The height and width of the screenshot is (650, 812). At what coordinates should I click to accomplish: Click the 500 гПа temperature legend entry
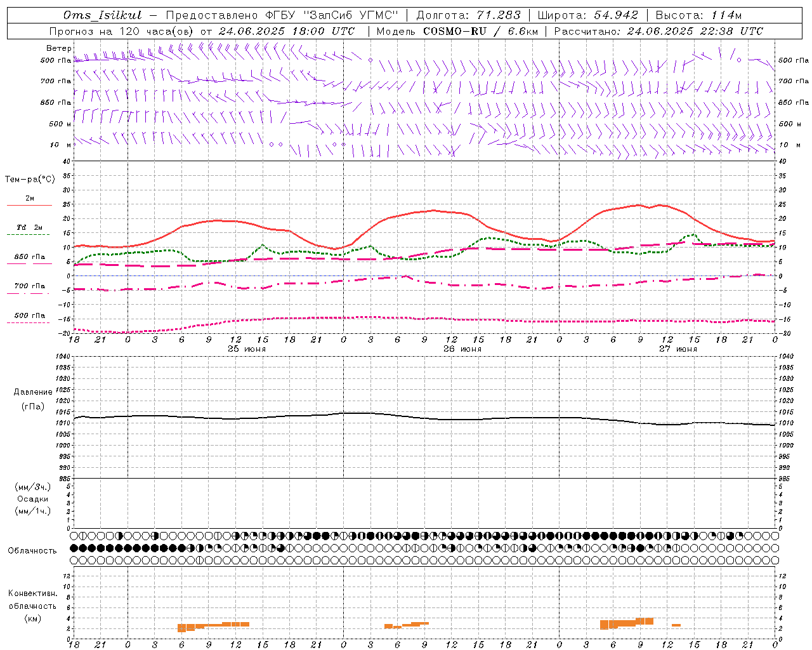click(x=30, y=315)
